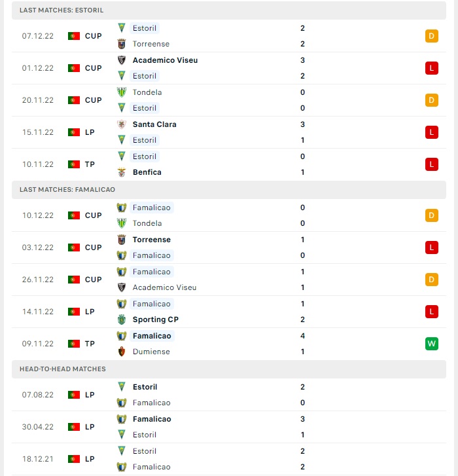Click the Torreense crest in the 07.12.22 match
This screenshot has width=458, height=476.
pos(122,44)
